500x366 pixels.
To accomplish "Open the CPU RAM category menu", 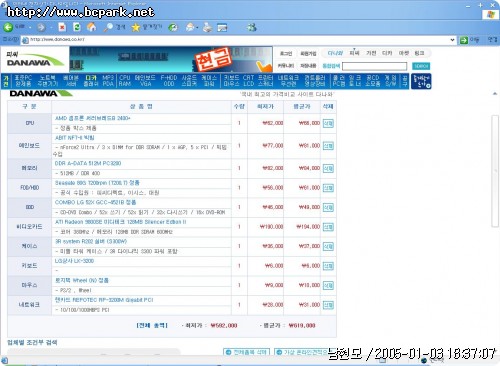I will coord(125,81).
